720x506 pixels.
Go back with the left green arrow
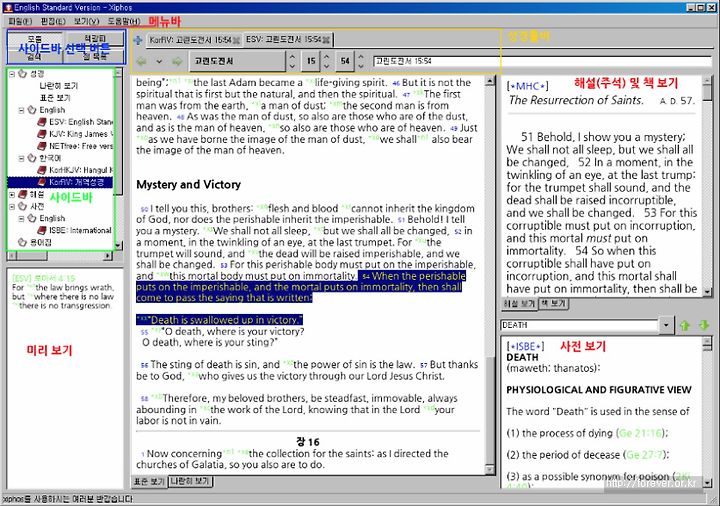pyautogui.click(x=141, y=61)
